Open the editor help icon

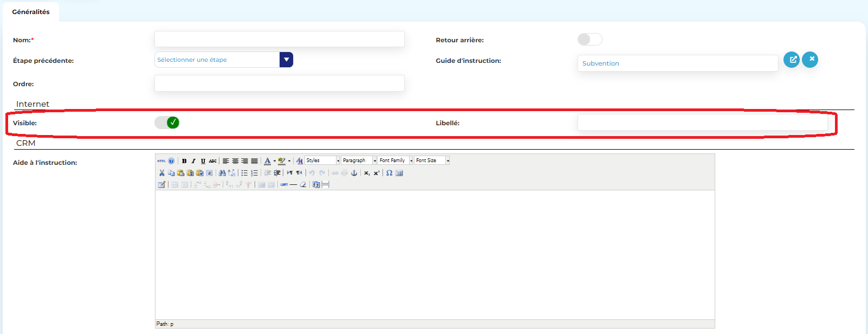click(x=171, y=161)
